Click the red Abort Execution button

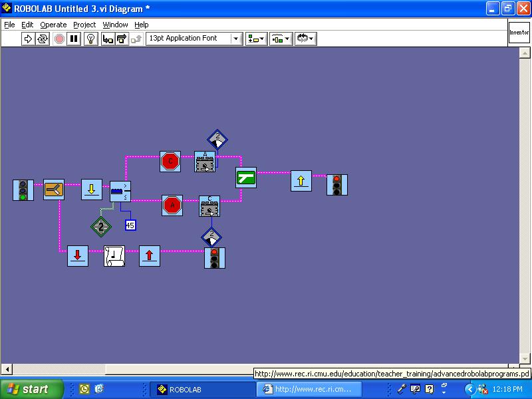(x=59, y=39)
